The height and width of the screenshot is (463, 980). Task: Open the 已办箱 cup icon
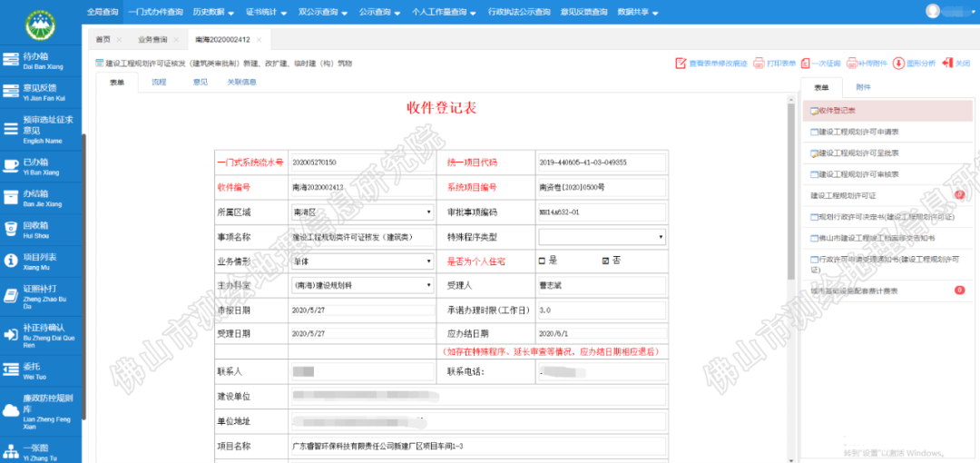tap(10, 166)
